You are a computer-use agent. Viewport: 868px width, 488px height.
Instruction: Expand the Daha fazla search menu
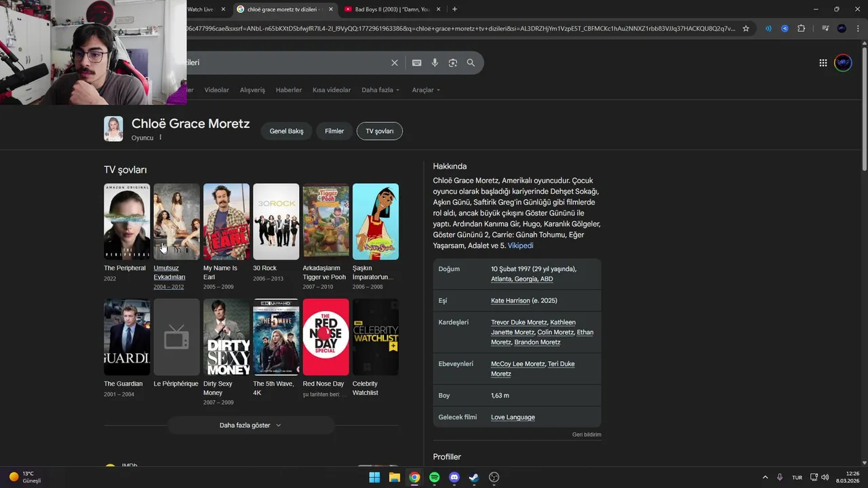[x=380, y=90]
